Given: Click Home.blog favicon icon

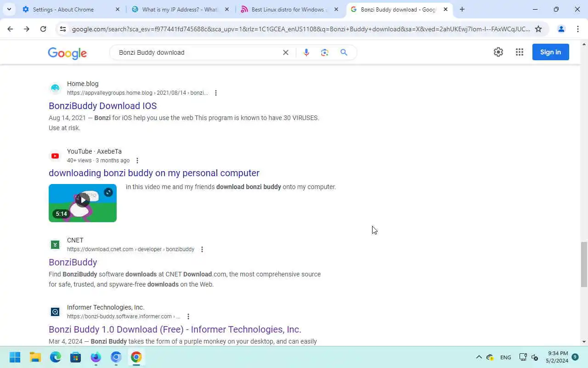Looking at the screenshot, I should tap(55, 88).
